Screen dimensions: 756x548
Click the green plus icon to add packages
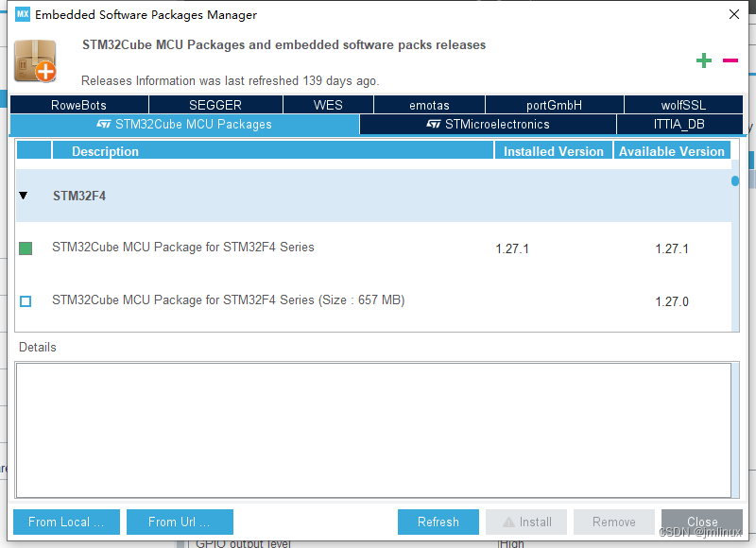704,60
